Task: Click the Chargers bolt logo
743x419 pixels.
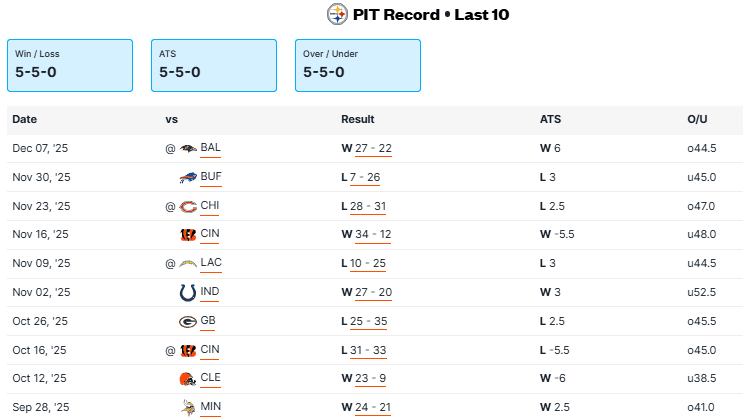Action: pos(187,264)
